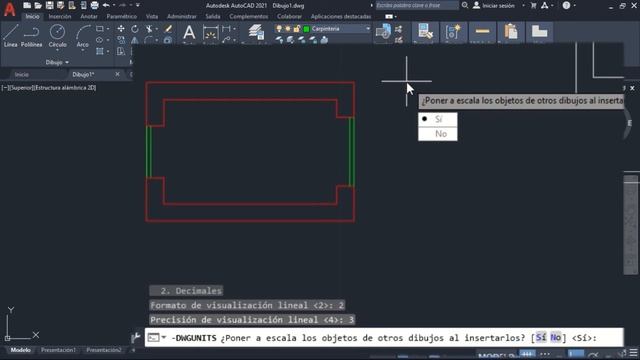Viewport: 640px width, 360px height.
Task: Select the 'Sí' radio option
Action: click(x=438, y=119)
